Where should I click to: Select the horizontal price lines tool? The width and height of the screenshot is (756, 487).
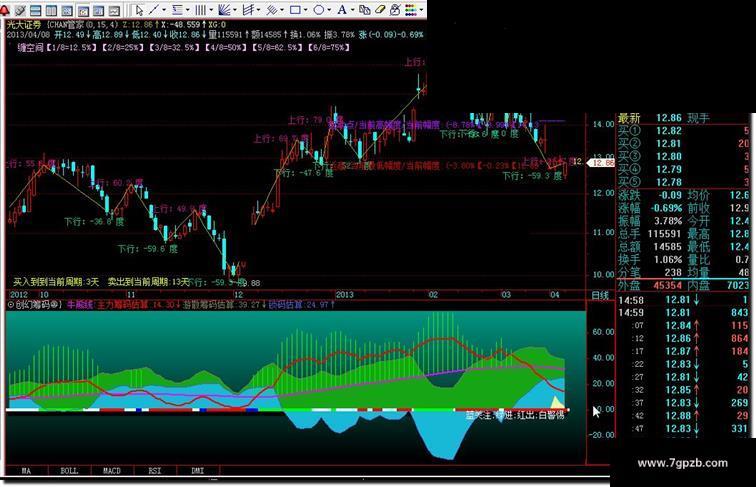click(x=177, y=10)
